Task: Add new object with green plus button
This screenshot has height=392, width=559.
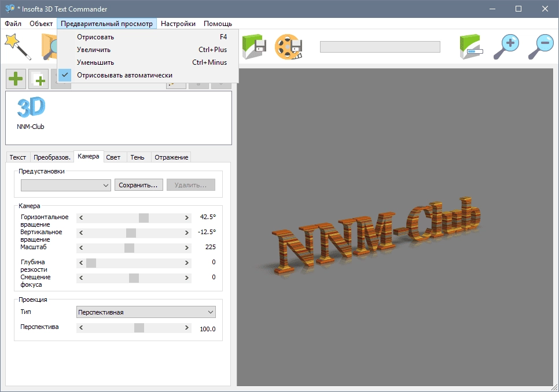Action: click(x=16, y=79)
